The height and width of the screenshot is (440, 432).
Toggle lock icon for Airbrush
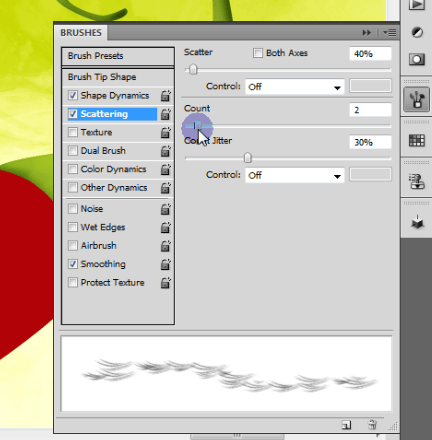(x=166, y=246)
